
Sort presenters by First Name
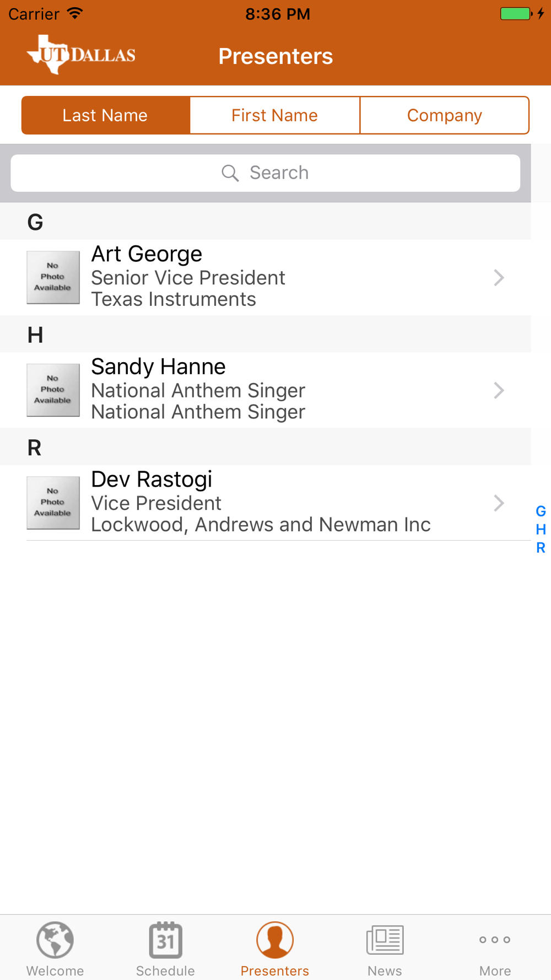click(x=274, y=115)
